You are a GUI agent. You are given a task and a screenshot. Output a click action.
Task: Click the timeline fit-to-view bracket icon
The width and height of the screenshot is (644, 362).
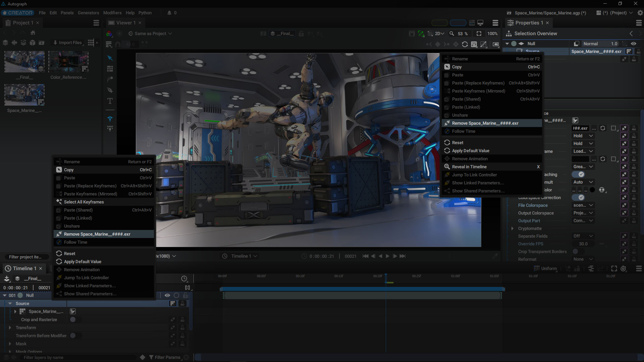(x=614, y=268)
